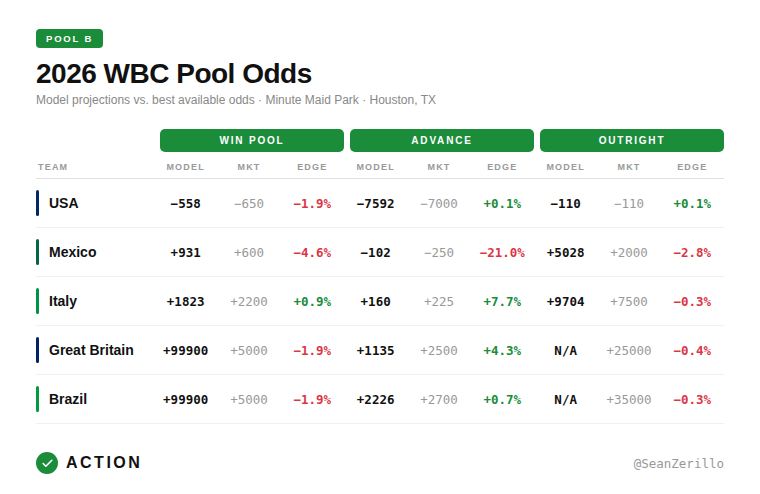Click USA's −558 win pool model odds
This screenshot has width=760, height=494.
(x=185, y=204)
